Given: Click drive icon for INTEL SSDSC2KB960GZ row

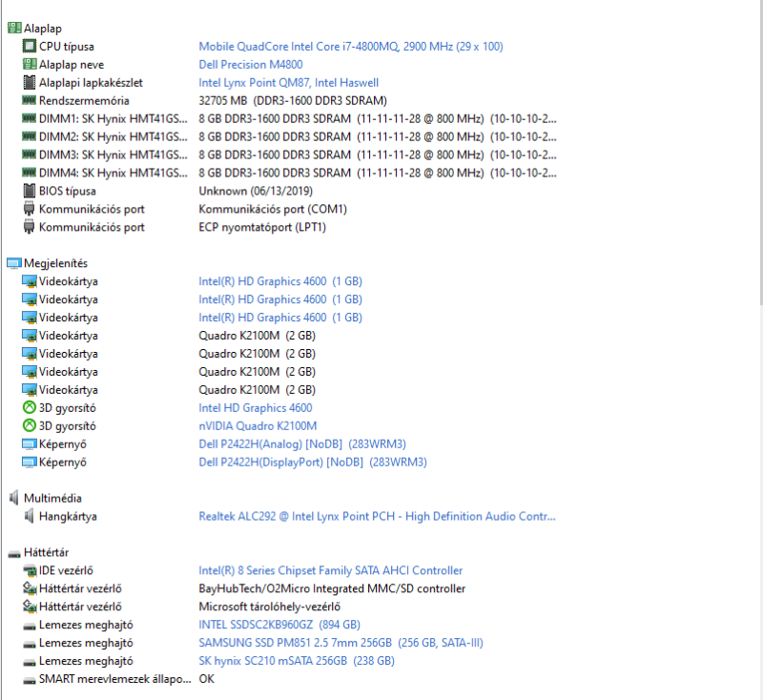Looking at the screenshot, I should point(30,626).
